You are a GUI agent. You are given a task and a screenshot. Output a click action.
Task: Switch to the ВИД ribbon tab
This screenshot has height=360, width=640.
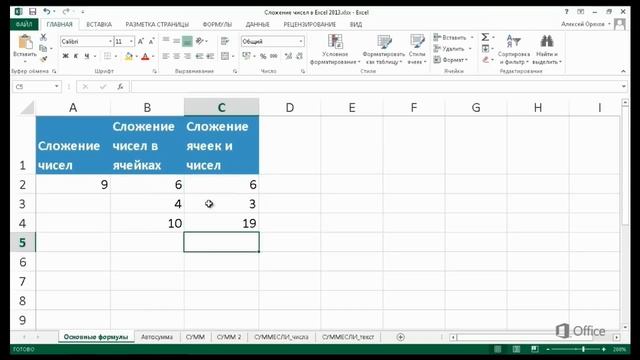[x=356, y=24]
